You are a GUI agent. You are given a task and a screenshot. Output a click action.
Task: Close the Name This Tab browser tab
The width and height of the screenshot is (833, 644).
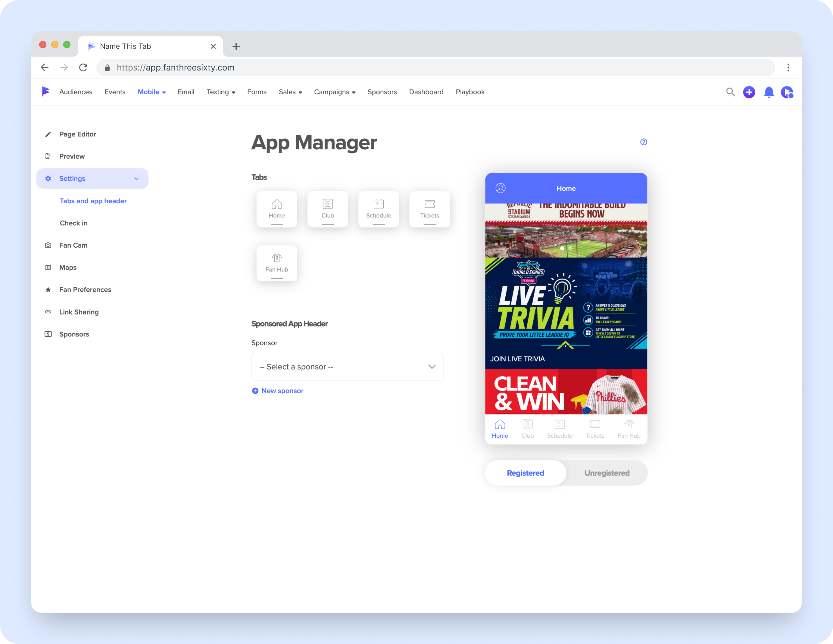click(213, 47)
